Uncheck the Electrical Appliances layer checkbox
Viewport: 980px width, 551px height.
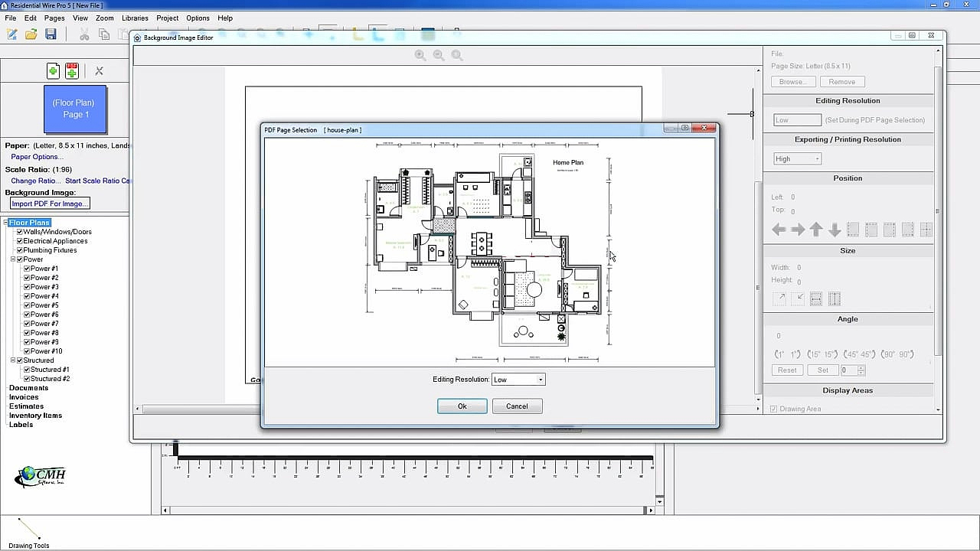pyautogui.click(x=20, y=241)
